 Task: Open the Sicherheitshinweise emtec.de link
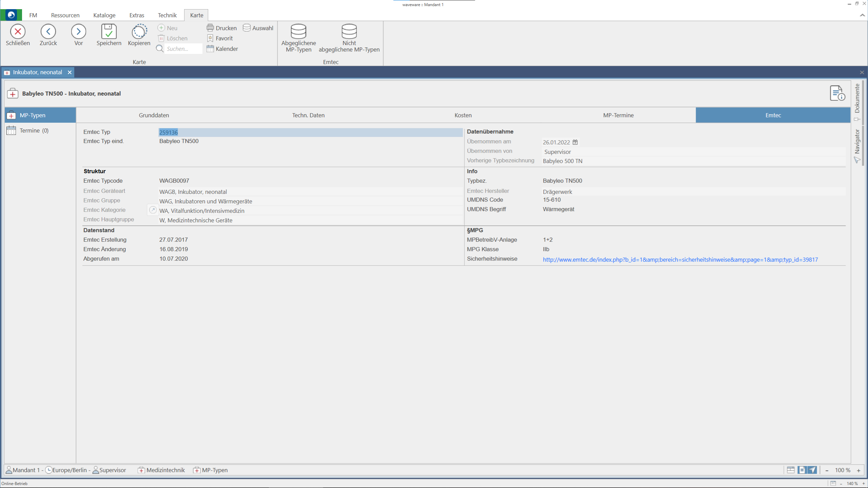click(680, 260)
